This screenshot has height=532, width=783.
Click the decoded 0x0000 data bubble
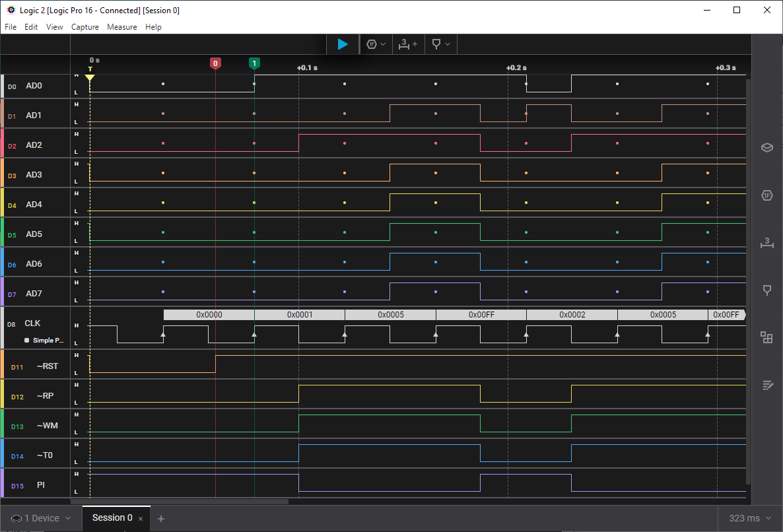[x=209, y=315]
